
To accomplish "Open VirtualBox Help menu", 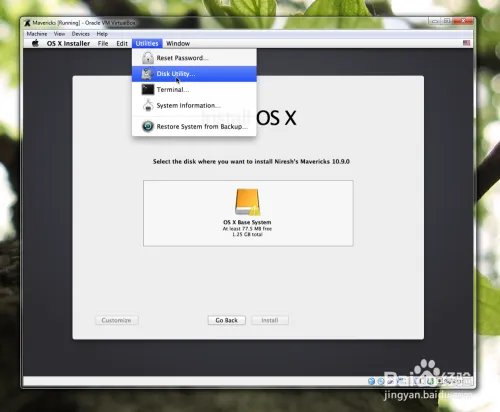I will [102, 34].
